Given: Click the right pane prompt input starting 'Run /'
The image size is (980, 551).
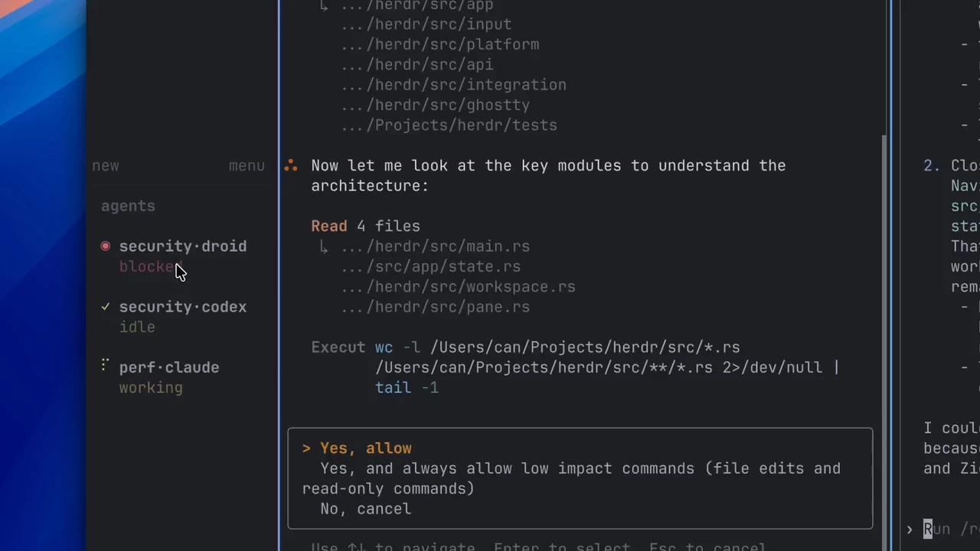Looking at the screenshot, I should [x=951, y=529].
